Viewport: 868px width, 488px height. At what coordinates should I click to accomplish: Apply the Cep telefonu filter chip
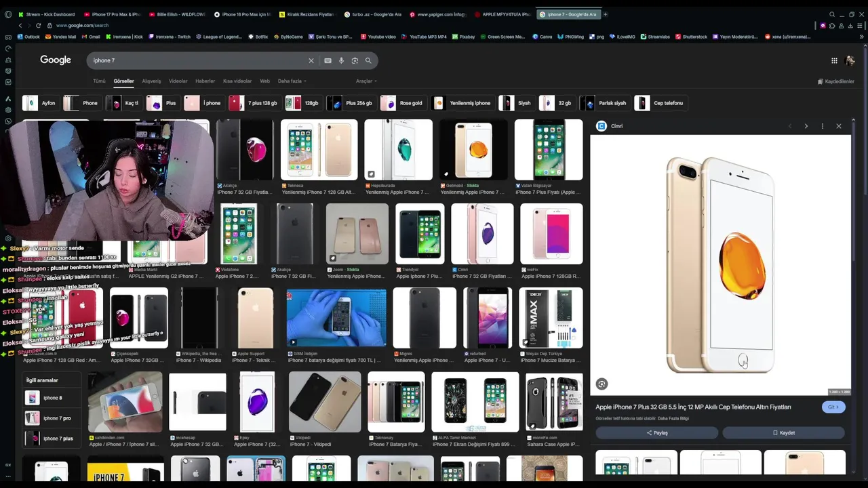tap(660, 103)
